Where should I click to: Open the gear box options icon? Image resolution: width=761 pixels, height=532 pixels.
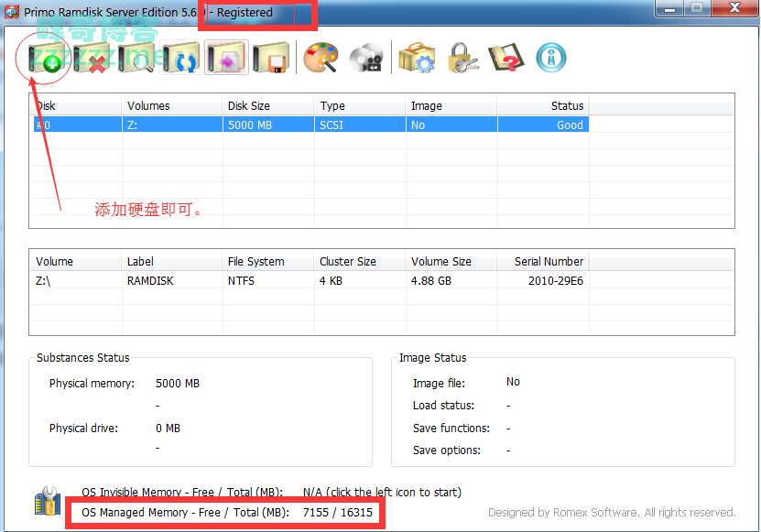tap(417, 59)
